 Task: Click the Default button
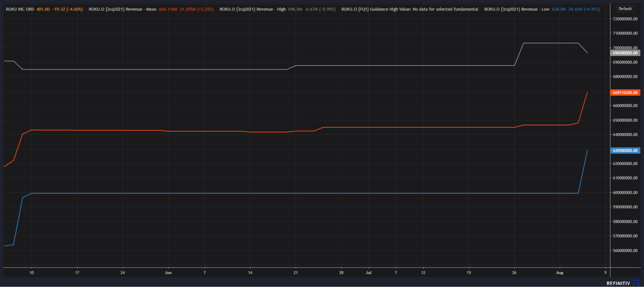[625, 9]
